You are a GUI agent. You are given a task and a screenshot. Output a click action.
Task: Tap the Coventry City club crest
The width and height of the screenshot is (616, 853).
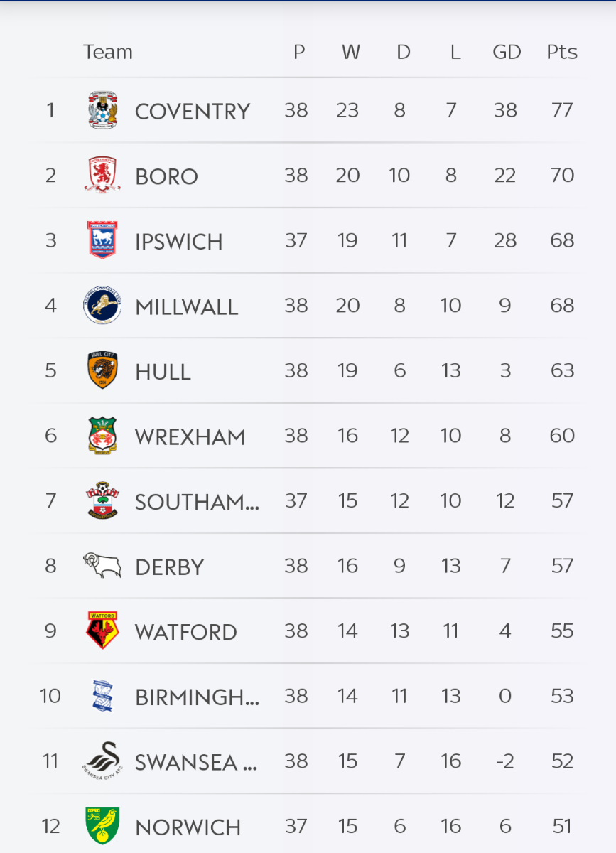[x=102, y=110]
